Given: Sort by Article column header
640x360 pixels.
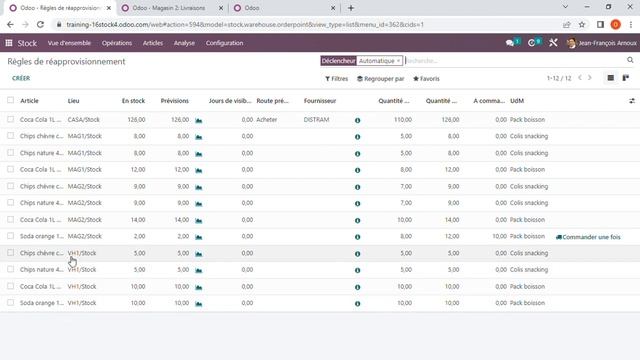Looking at the screenshot, I should (x=29, y=100).
